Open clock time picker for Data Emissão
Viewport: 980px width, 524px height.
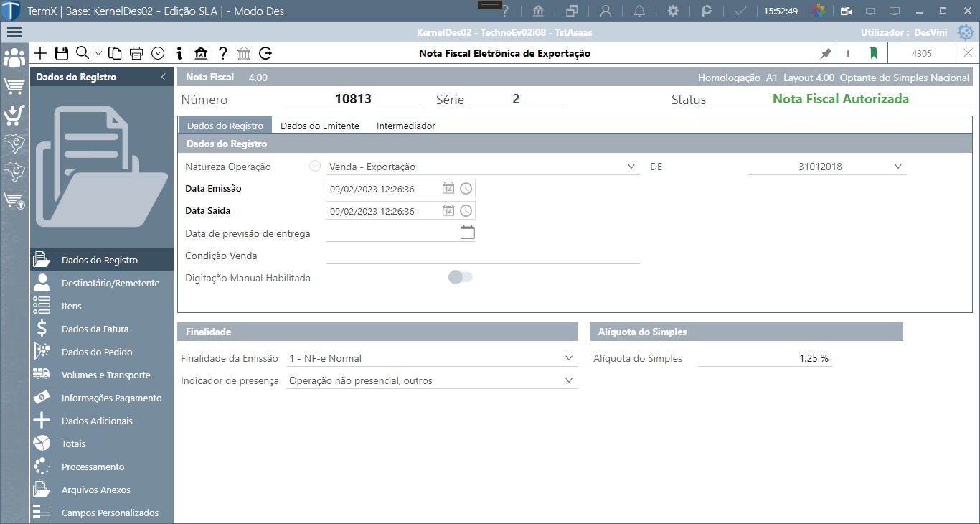click(x=466, y=189)
